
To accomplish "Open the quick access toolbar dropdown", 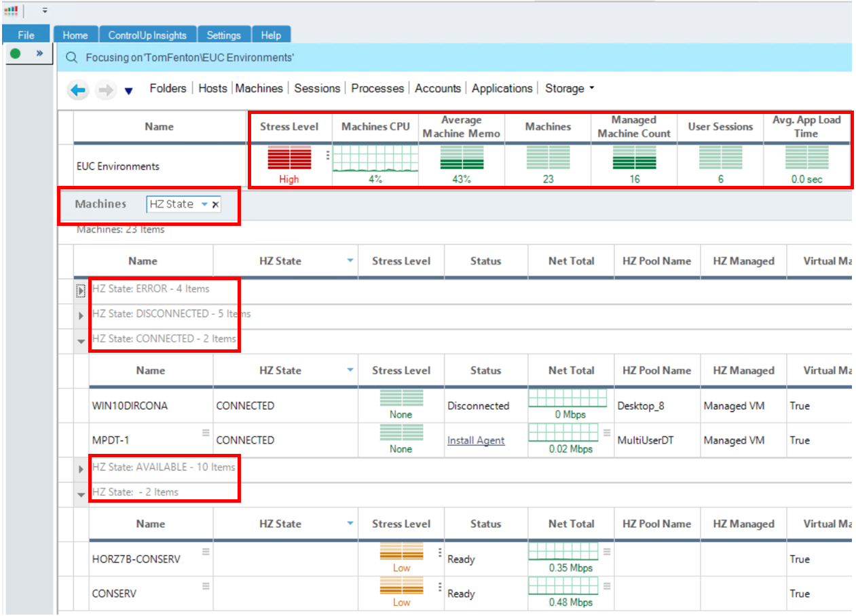I will coord(45,10).
